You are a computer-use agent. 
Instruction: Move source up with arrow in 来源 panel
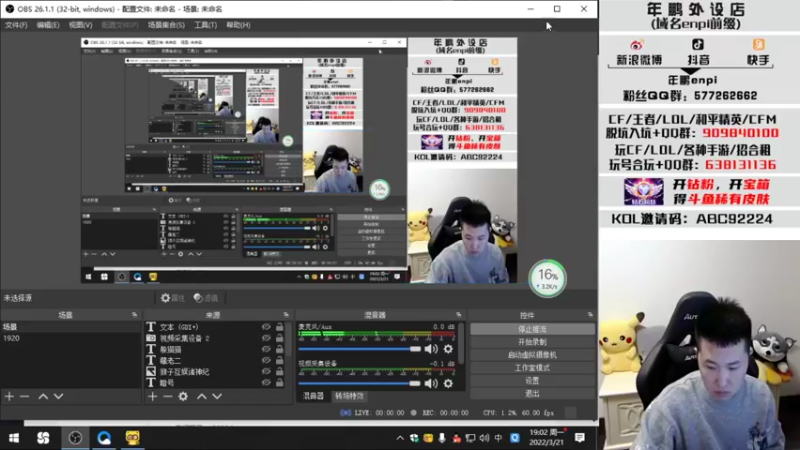(202, 396)
